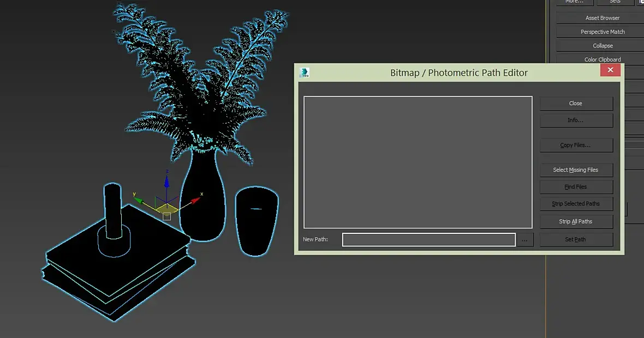Click inside the New Path text field
644x338 pixels.
(429, 239)
